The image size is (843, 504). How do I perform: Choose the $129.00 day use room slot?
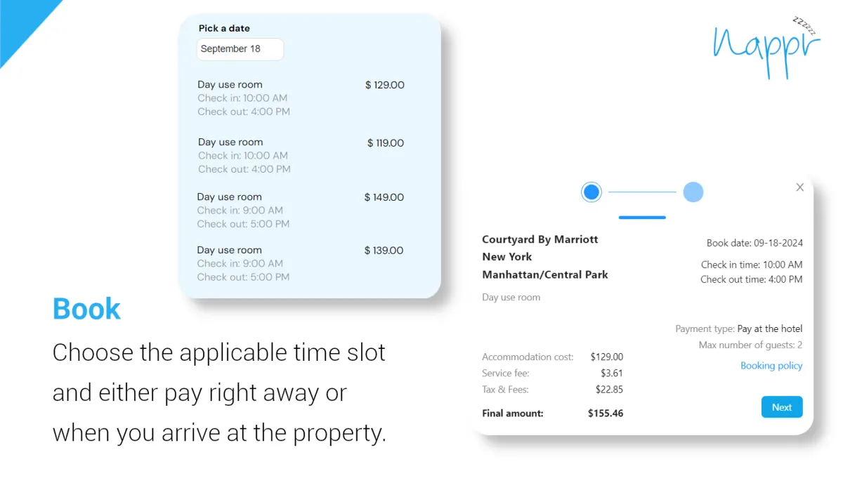301,98
